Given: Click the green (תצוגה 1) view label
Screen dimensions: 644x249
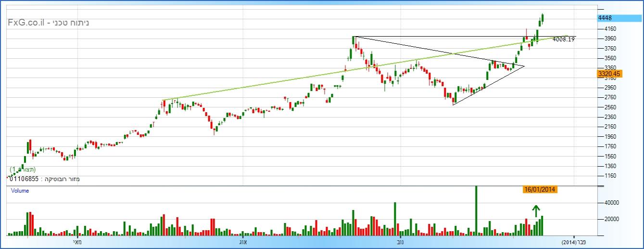Looking at the screenshot, I should coord(23,170).
